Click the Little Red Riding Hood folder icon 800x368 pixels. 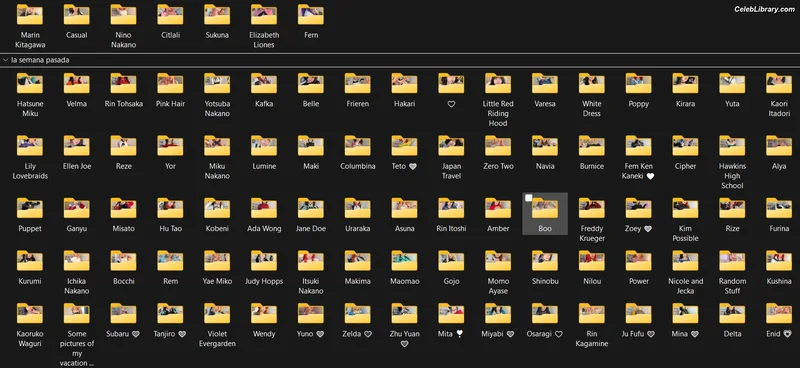click(x=498, y=84)
